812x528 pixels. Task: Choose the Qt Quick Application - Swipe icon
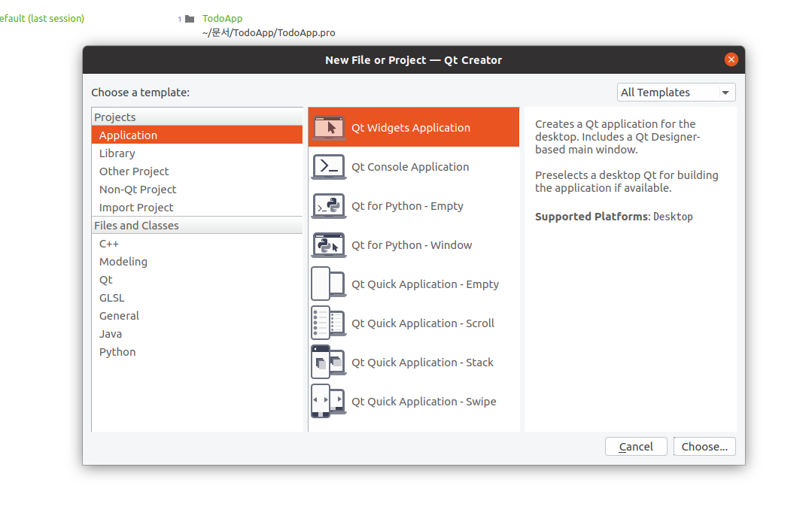[328, 401]
